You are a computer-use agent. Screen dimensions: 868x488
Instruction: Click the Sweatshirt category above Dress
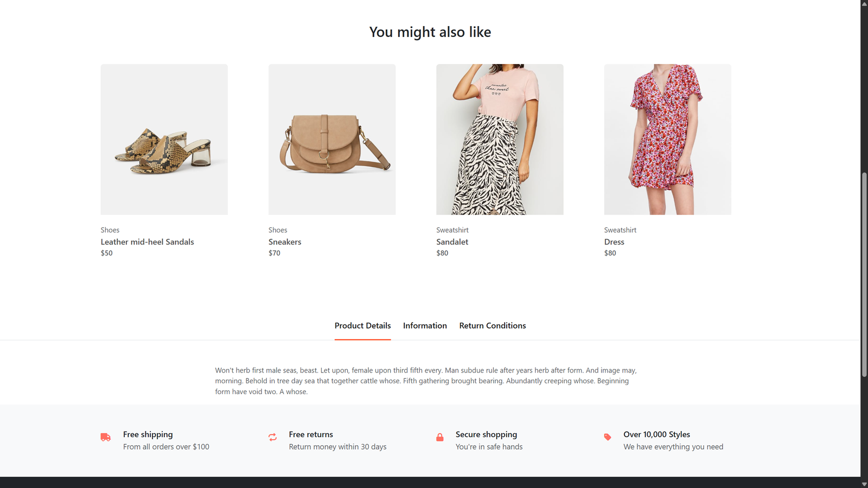click(620, 230)
